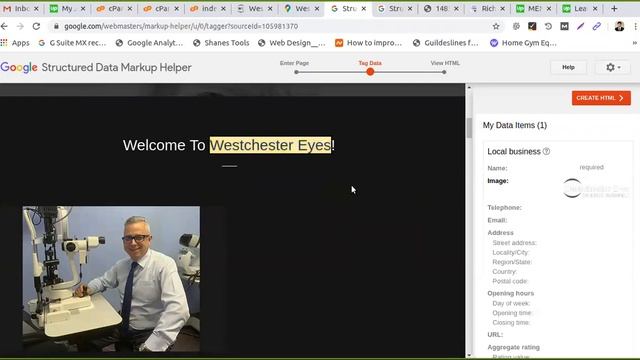640x360 pixels.
Task: Click the history clock extension icon
Action: pyautogui.click(x=548, y=26)
